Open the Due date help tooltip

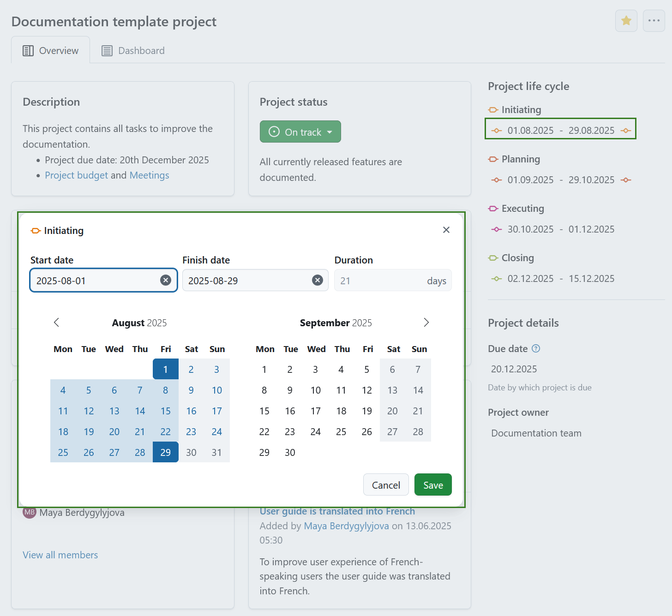tap(536, 348)
